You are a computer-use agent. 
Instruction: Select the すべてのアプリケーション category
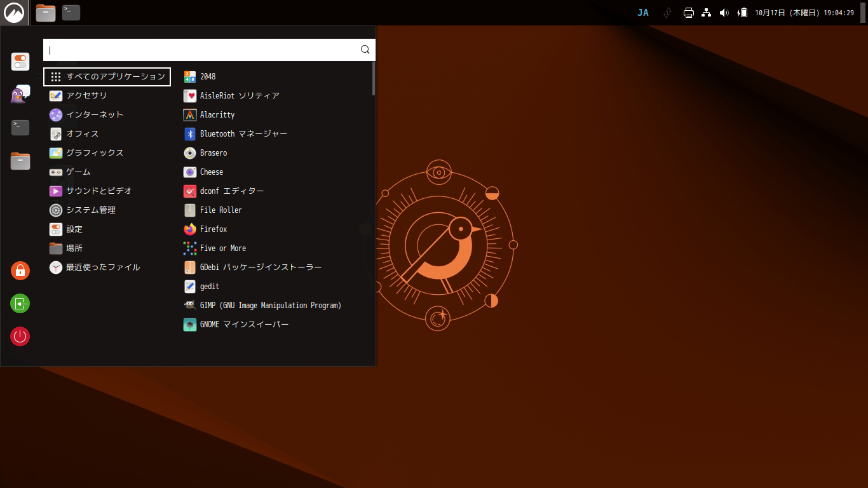pyautogui.click(x=107, y=77)
